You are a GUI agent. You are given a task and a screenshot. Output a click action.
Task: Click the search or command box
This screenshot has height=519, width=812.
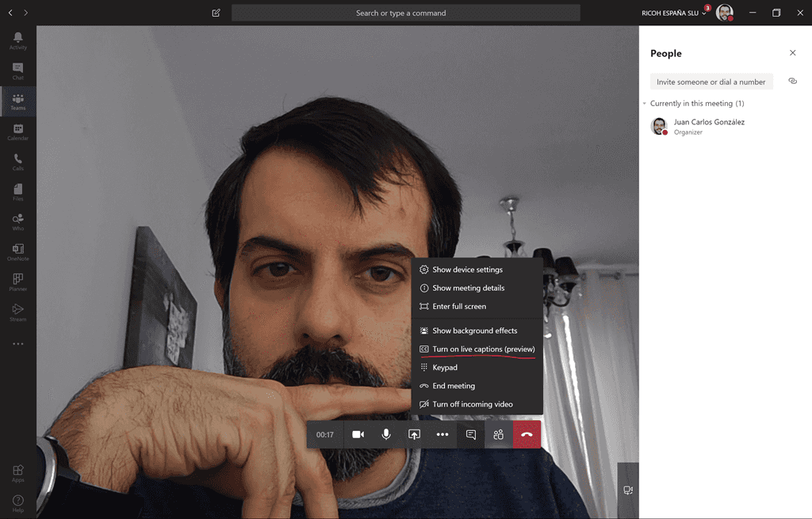coord(405,13)
